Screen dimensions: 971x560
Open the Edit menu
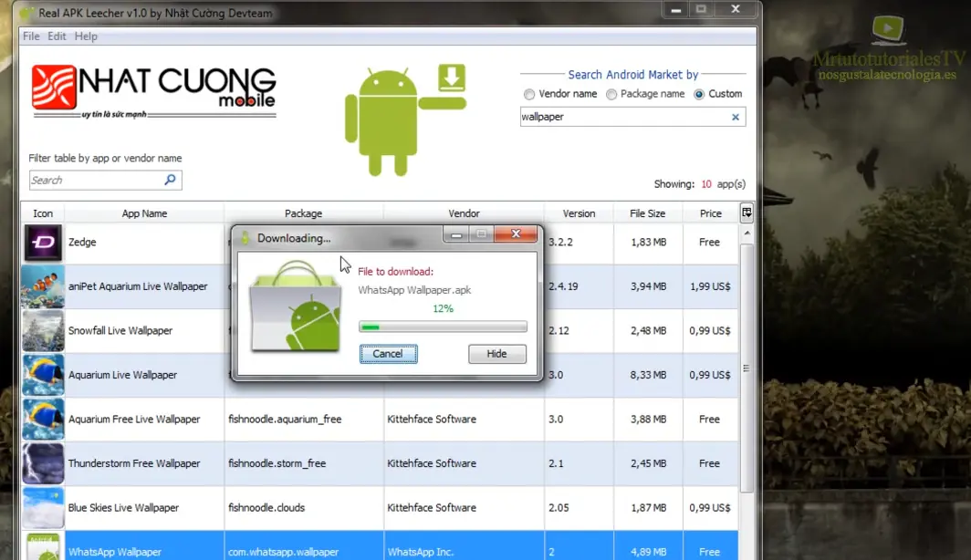pyautogui.click(x=57, y=36)
